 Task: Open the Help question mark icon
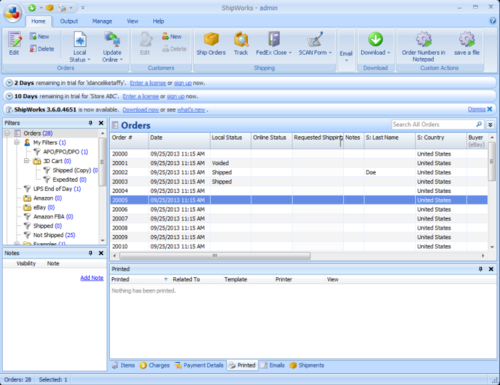tap(493, 21)
